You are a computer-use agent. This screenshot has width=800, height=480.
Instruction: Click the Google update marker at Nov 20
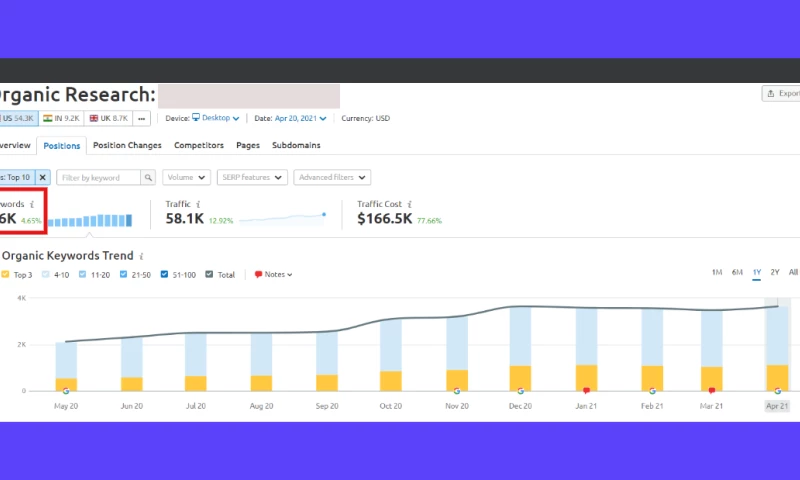pos(457,391)
